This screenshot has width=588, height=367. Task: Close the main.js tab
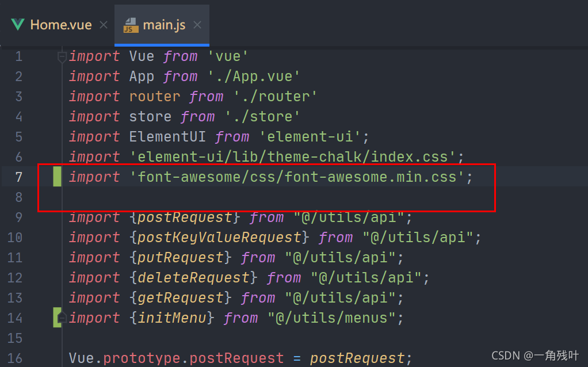(x=197, y=25)
